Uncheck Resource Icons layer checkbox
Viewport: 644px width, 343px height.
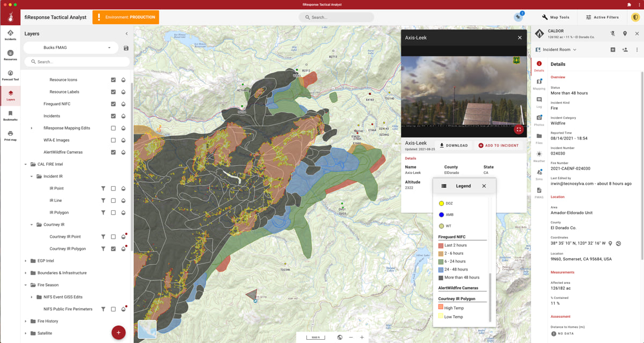(113, 79)
